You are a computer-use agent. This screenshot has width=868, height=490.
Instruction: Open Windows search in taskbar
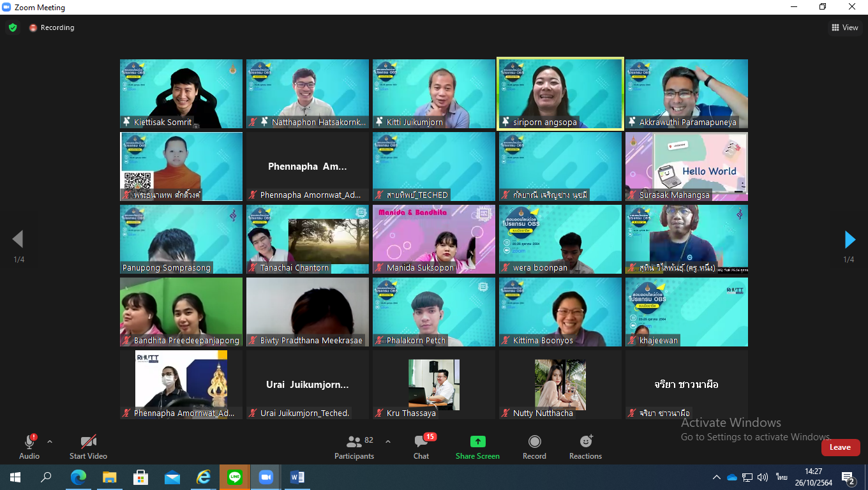46,477
